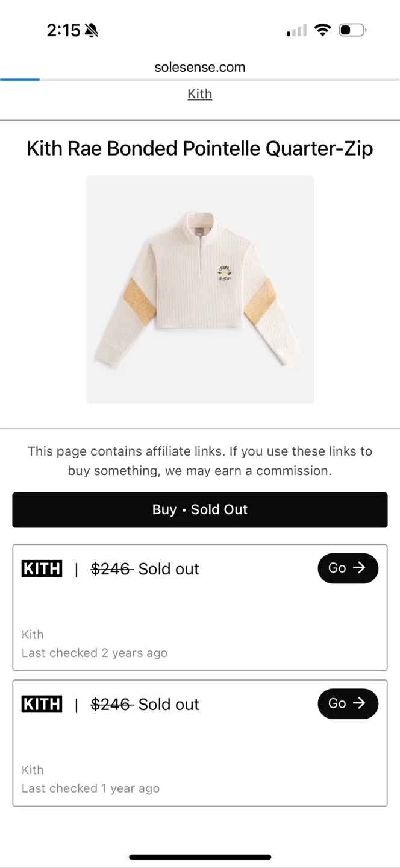Tap the battery indicator icon

click(350, 29)
